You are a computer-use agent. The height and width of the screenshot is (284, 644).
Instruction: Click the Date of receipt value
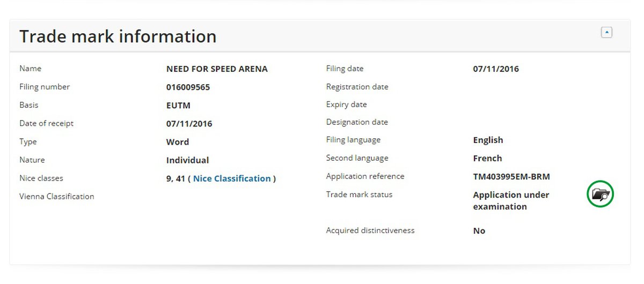(189, 124)
